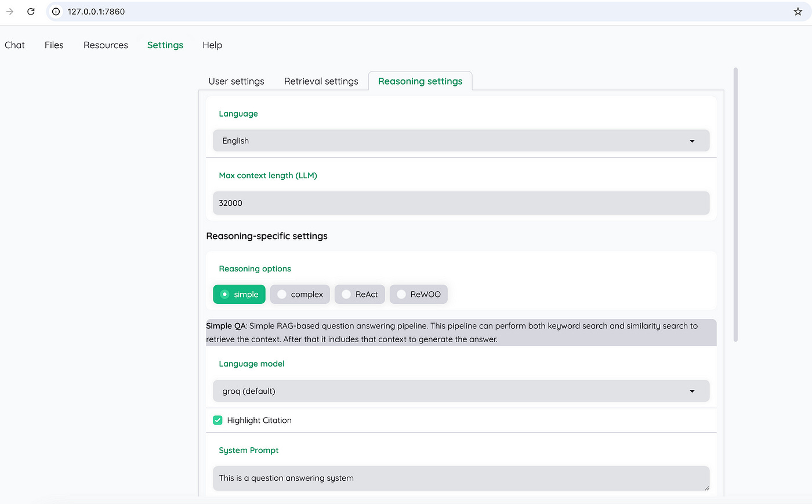The image size is (812, 504).
Task: Click the browser reload icon
Action: (x=31, y=11)
